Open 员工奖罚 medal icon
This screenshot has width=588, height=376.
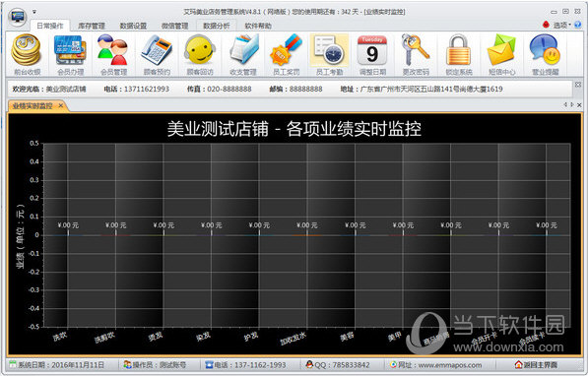[287, 55]
